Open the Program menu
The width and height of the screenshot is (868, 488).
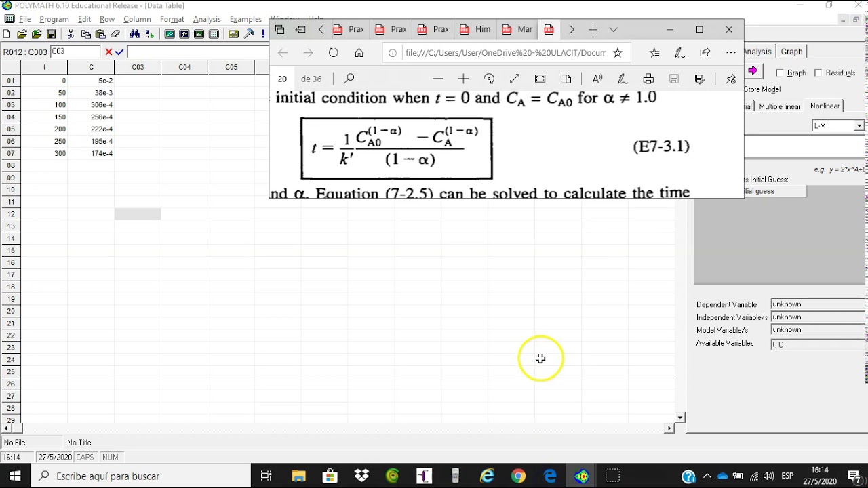[x=54, y=19]
